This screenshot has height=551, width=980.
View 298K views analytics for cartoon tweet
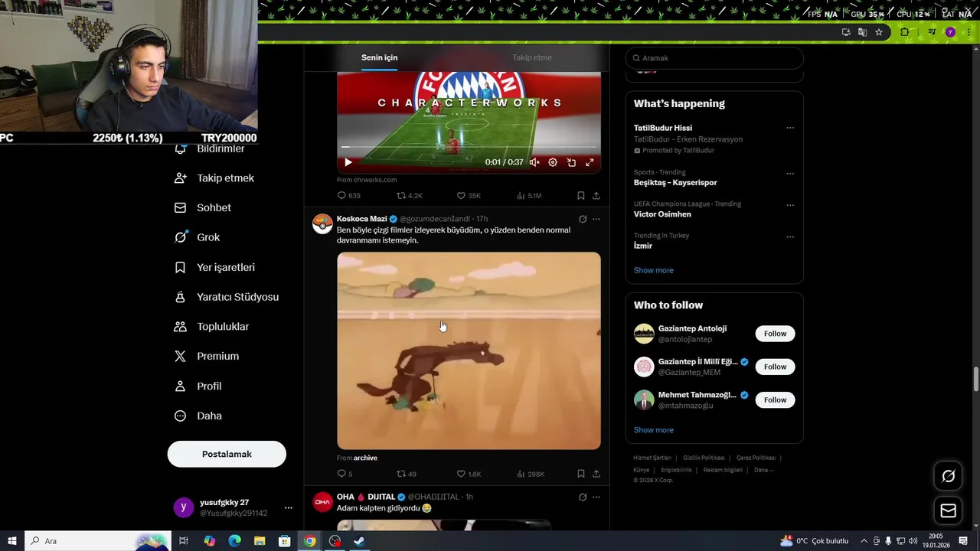(531, 474)
